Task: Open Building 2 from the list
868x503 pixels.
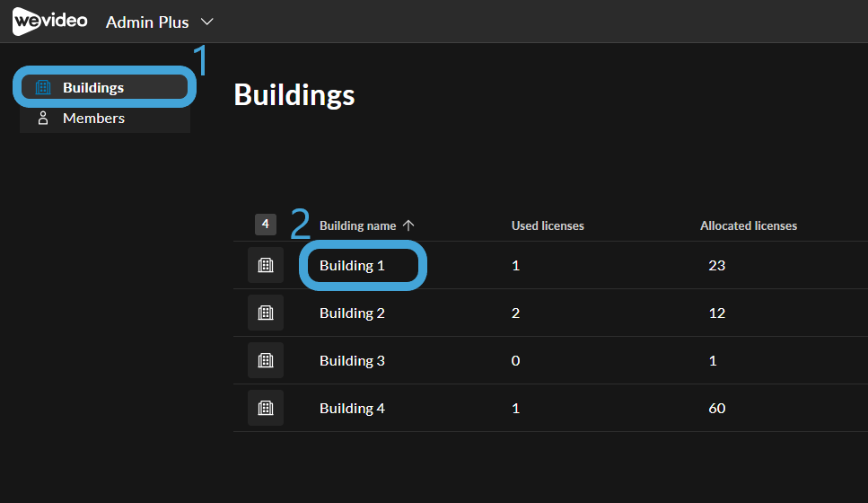Action: [352, 313]
